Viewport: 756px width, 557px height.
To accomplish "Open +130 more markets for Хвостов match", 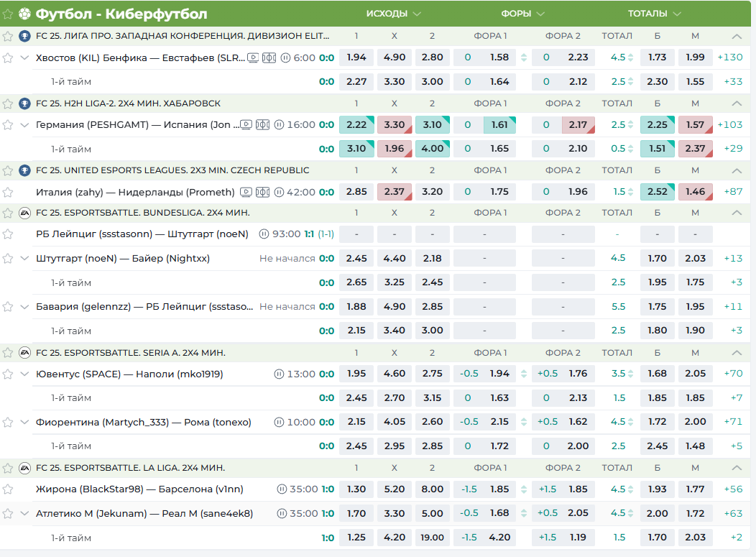I will point(730,57).
